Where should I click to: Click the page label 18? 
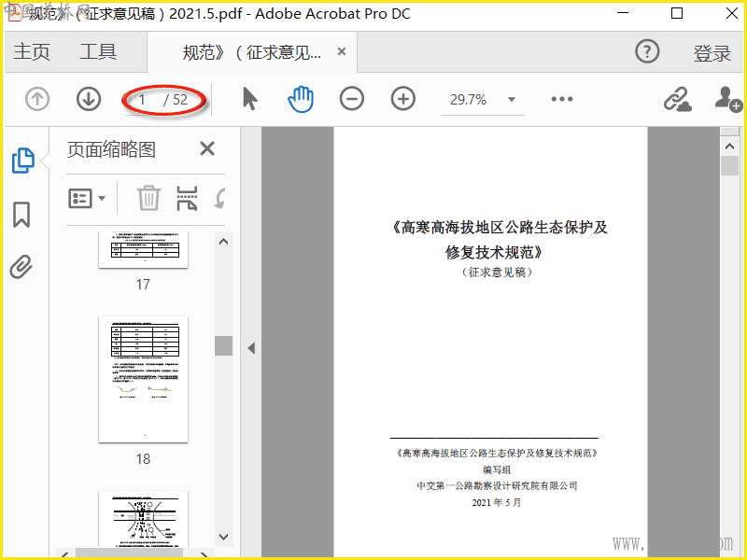click(143, 458)
